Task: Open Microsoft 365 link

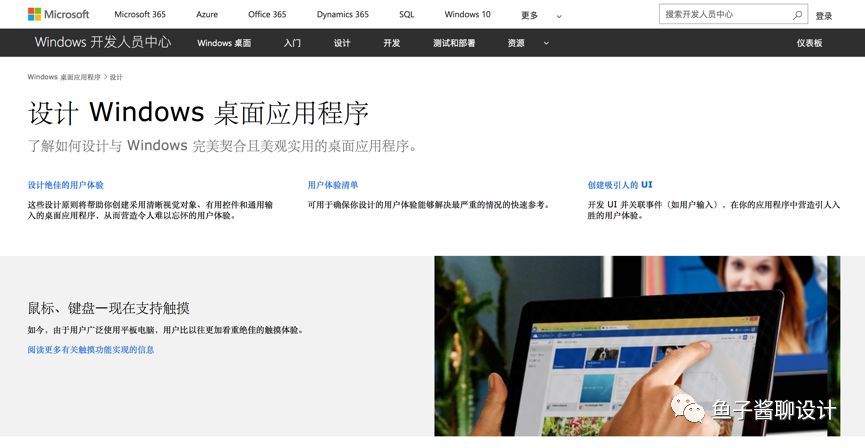Action: point(140,15)
